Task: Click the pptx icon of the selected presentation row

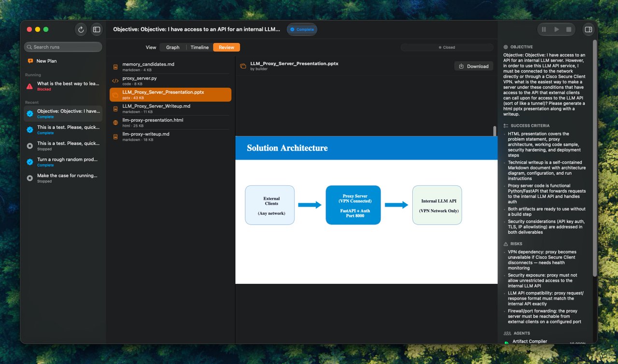Action: 115,95
